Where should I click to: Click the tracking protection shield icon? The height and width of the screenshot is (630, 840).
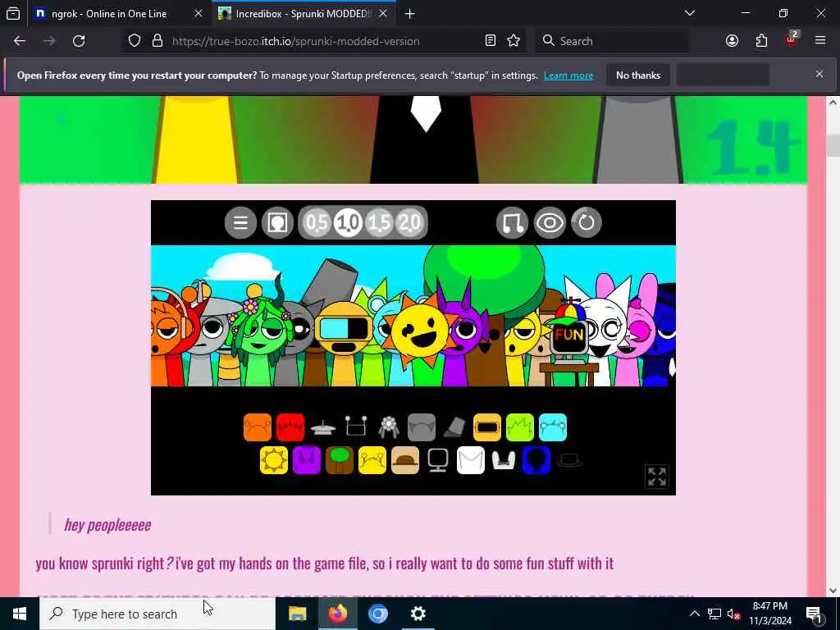[x=135, y=41]
